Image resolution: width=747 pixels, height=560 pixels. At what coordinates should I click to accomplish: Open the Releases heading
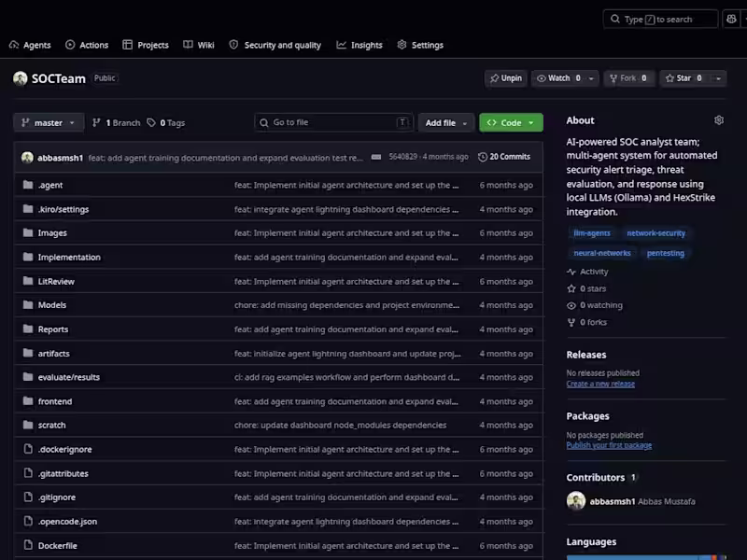click(x=586, y=355)
